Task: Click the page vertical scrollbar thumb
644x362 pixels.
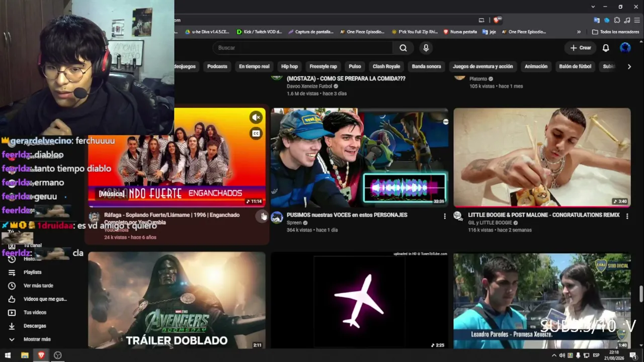Action: (641, 294)
